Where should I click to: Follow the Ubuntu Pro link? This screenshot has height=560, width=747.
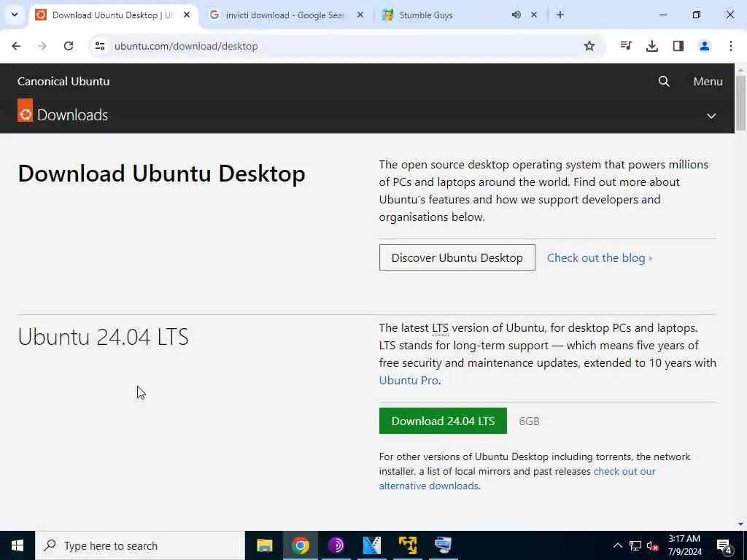tap(409, 380)
